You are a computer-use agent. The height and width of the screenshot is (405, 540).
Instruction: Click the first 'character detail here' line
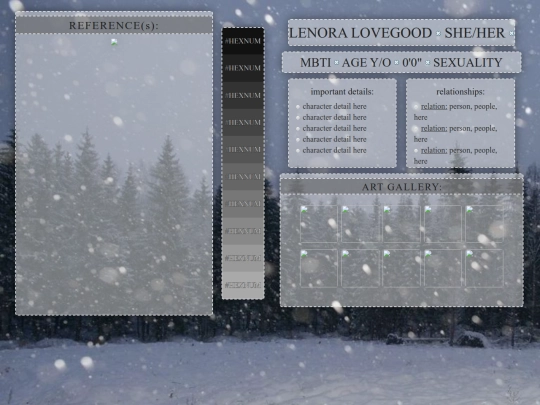click(x=334, y=106)
